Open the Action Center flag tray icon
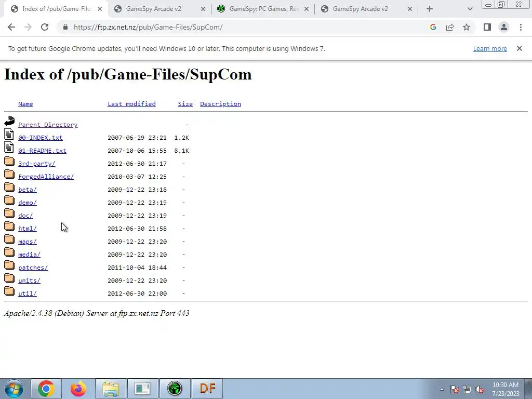Viewport: 532px width, 399px height. [x=455, y=389]
